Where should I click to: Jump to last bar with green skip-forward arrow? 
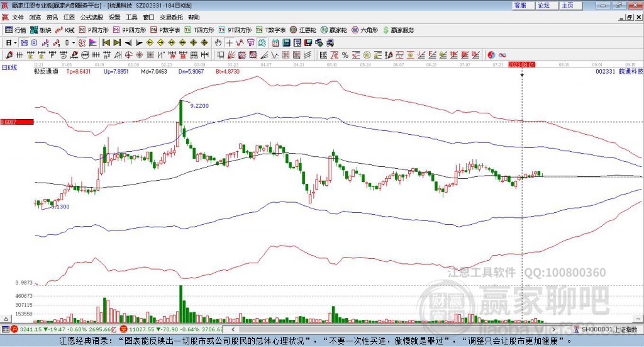[x=117, y=43]
